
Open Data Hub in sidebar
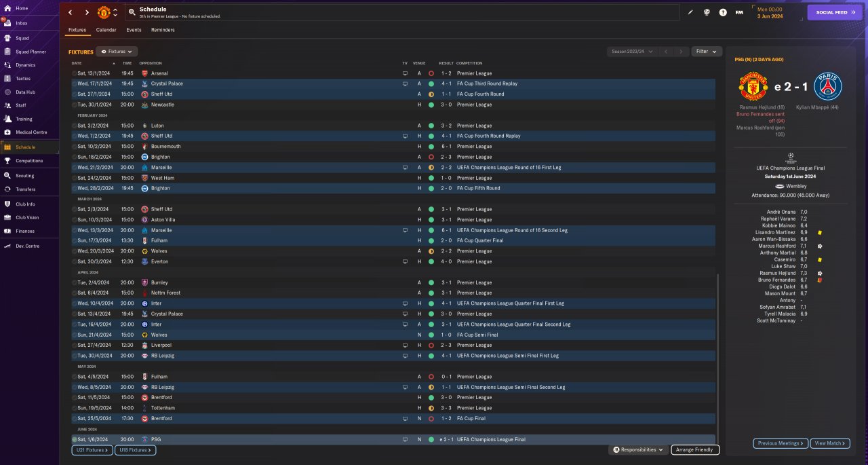25,92
